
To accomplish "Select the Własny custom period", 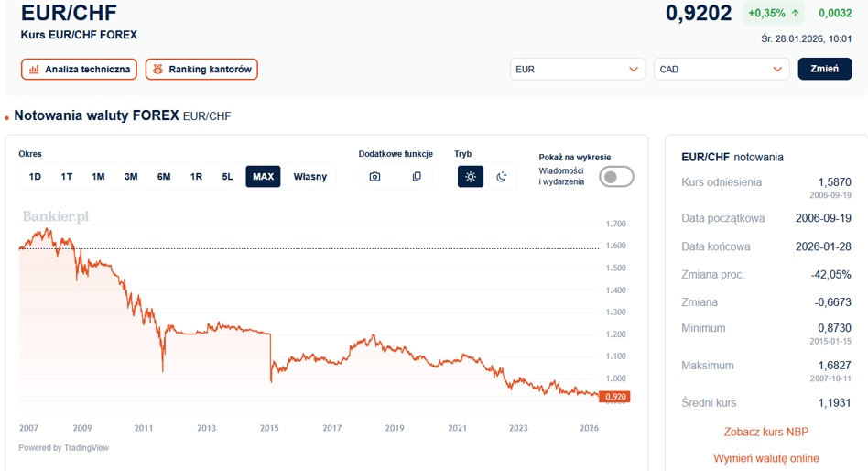I will [310, 177].
